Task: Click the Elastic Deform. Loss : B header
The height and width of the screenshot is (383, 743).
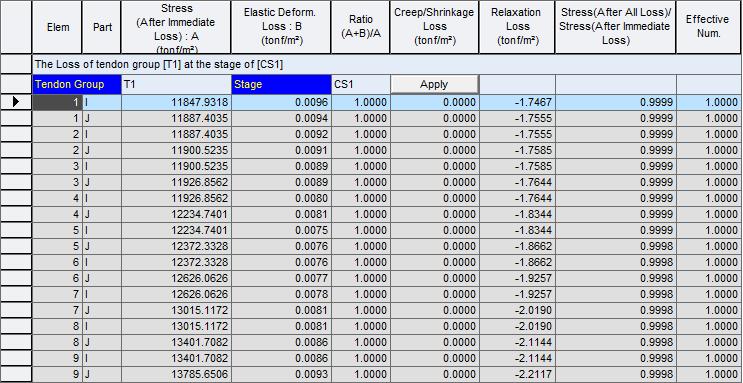Action: [x=281, y=27]
